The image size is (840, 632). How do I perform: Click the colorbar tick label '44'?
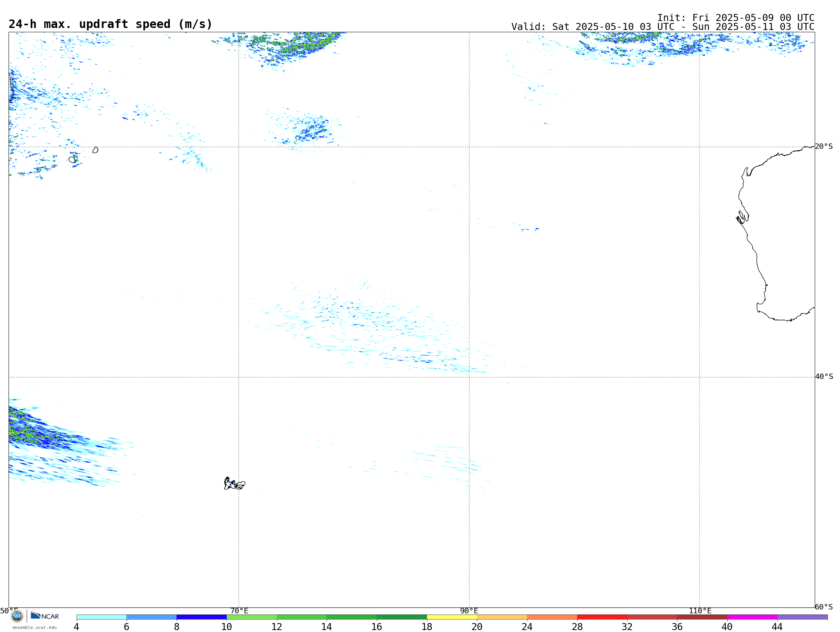[x=777, y=627]
